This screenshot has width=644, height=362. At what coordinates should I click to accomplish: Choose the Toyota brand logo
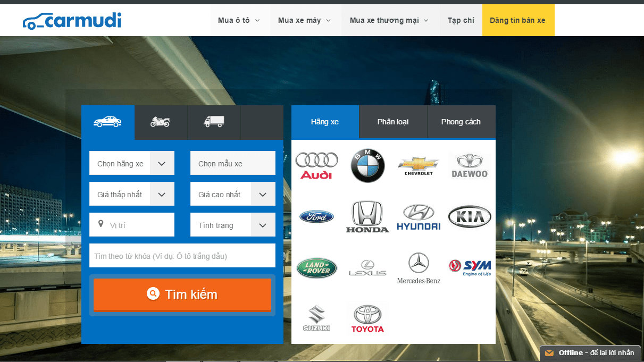click(367, 318)
